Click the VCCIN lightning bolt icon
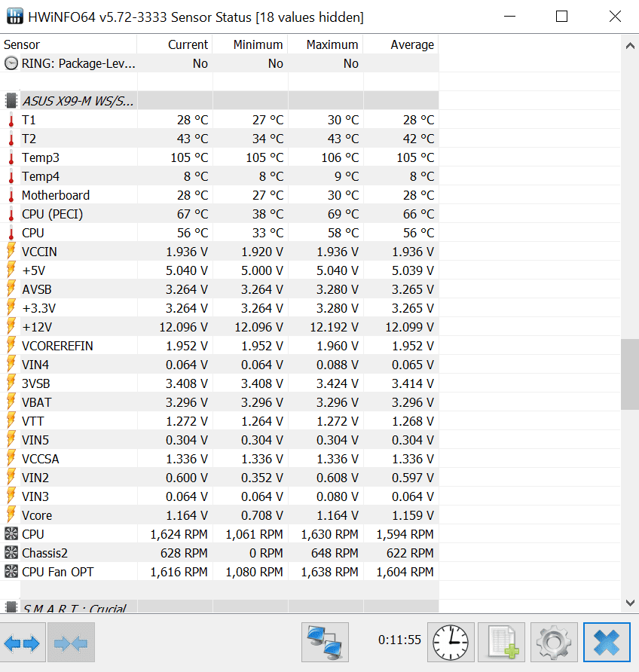The image size is (639, 672). [11, 251]
